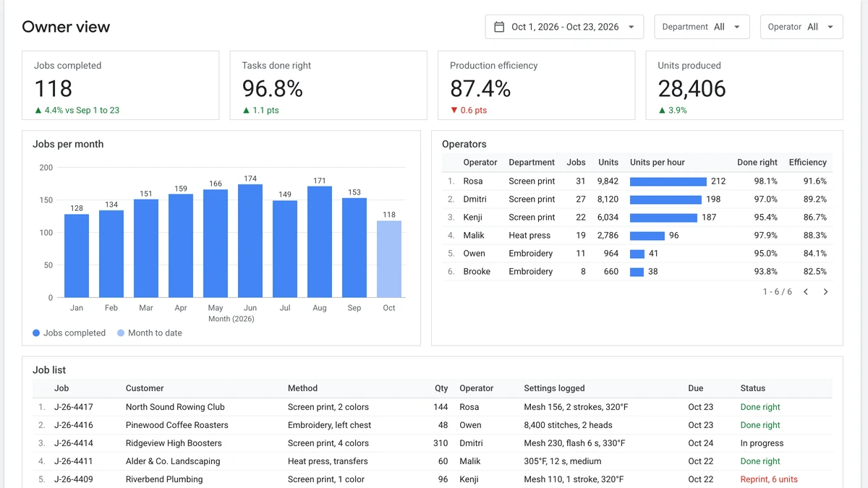
Task: Go to next page of Operators table
Action: pyautogui.click(x=825, y=292)
